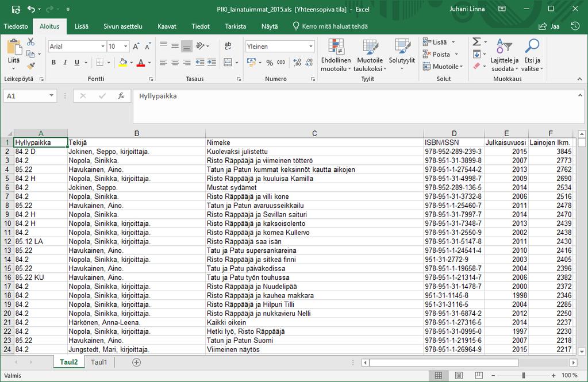Add a new sheet with the plus icon
Screen dimensions: 588x382
click(x=136, y=362)
